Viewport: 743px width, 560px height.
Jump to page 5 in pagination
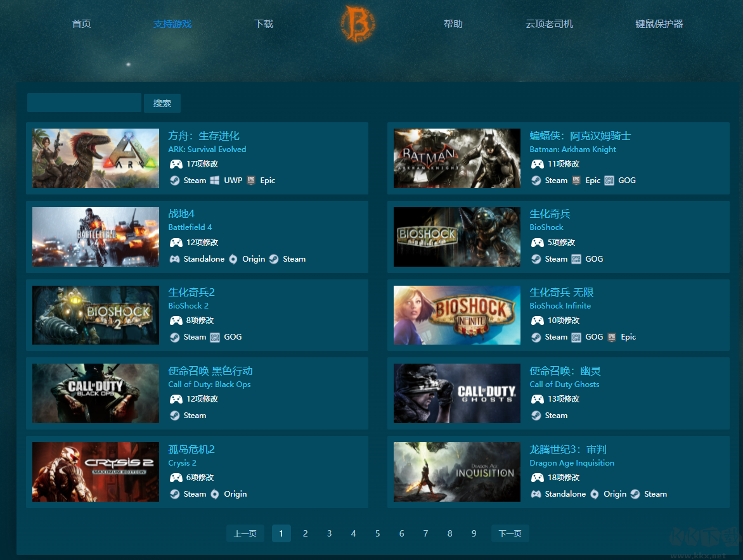click(377, 533)
